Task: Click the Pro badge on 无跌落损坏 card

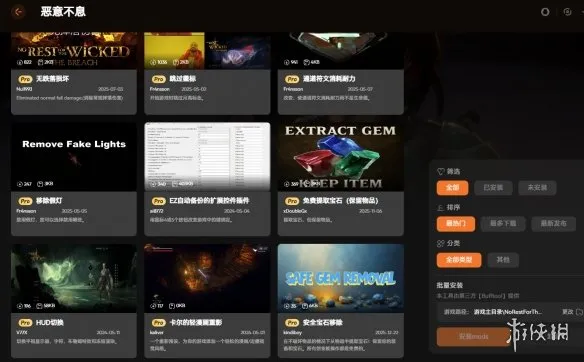Action: click(x=25, y=79)
